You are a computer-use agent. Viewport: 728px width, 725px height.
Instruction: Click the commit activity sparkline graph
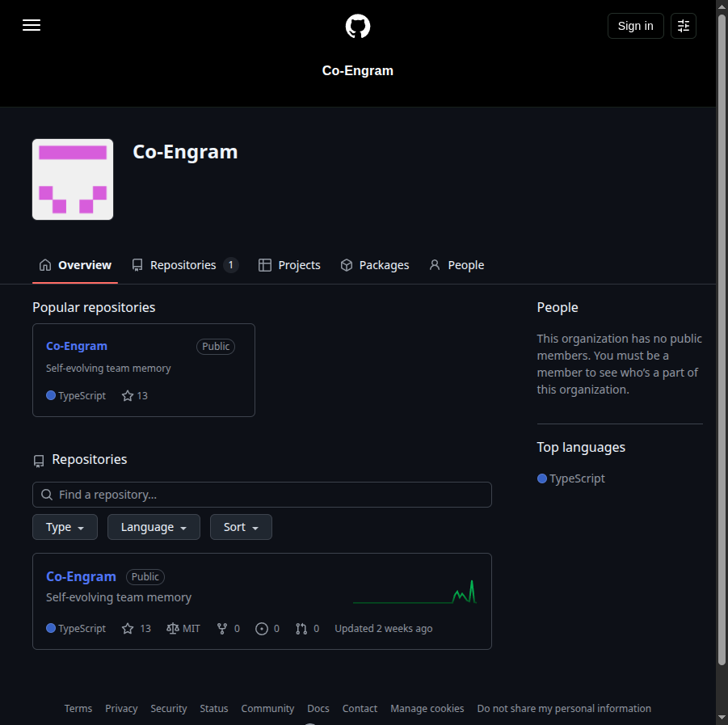tap(414, 592)
